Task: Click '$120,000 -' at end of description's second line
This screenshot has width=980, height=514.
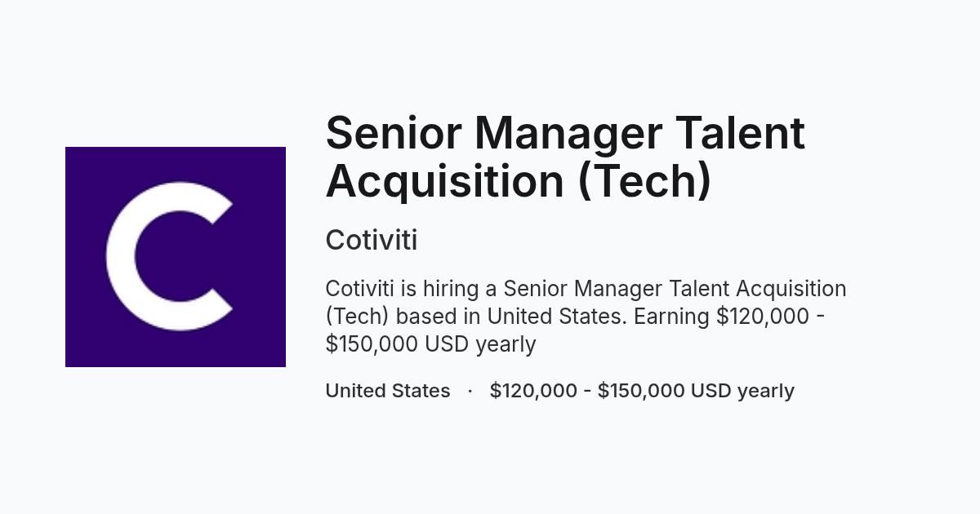Action: coord(770,317)
